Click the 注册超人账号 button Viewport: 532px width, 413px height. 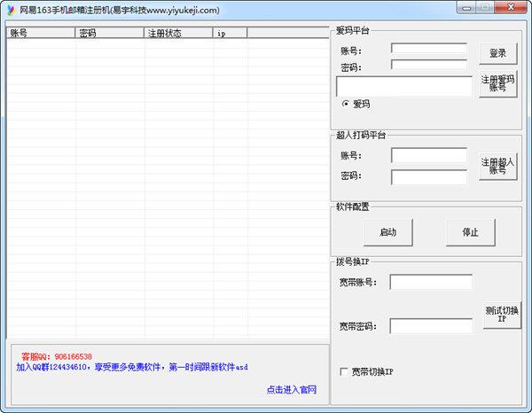(497, 166)
